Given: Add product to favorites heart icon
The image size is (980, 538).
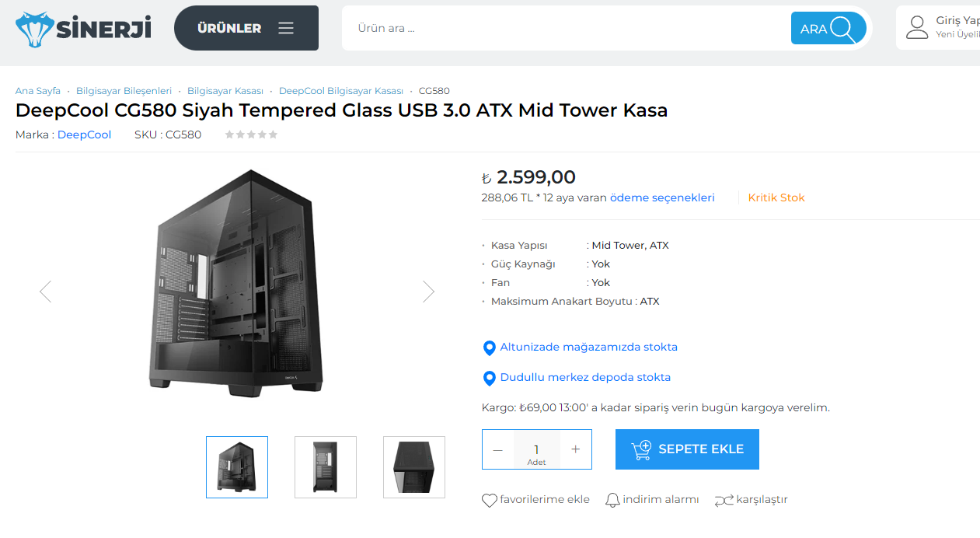Looking at the screenshot, I should pyautogui.click(x=490, y=501).
